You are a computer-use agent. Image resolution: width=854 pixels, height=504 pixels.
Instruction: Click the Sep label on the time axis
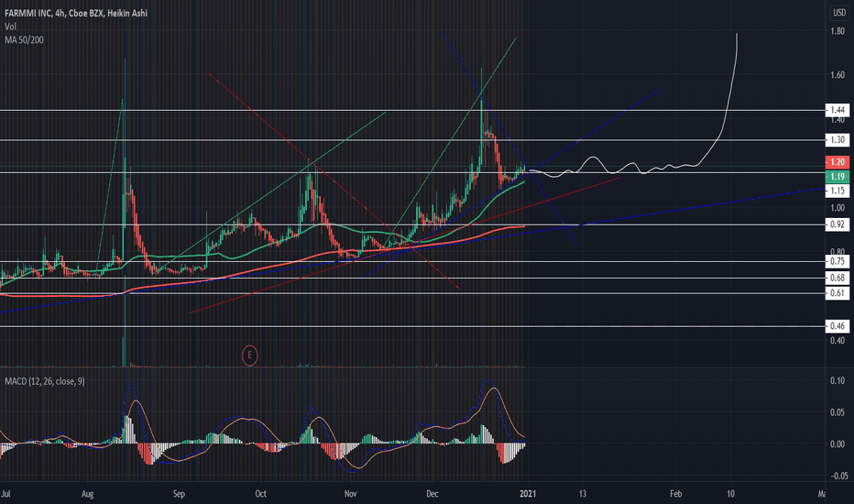coord(179,494)
